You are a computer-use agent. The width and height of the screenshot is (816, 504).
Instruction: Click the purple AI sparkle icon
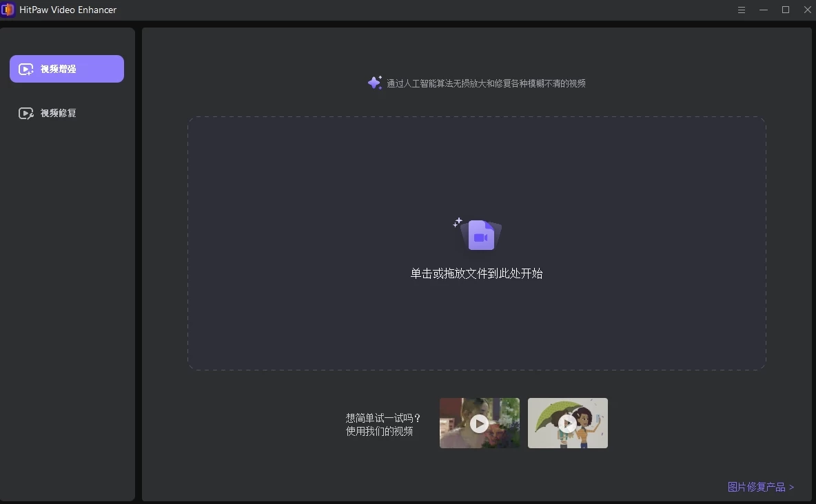[x=374, y=83]
